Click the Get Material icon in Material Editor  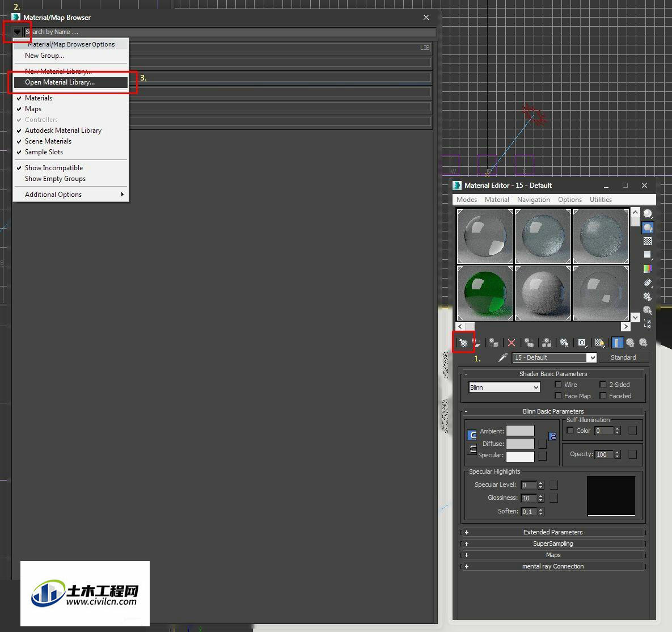coord(463,343)
